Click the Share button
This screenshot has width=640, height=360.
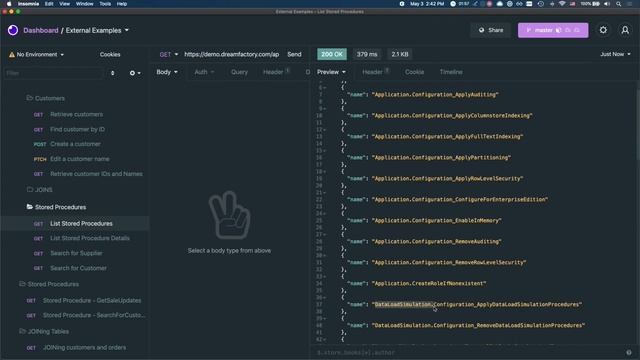point(491,30)
